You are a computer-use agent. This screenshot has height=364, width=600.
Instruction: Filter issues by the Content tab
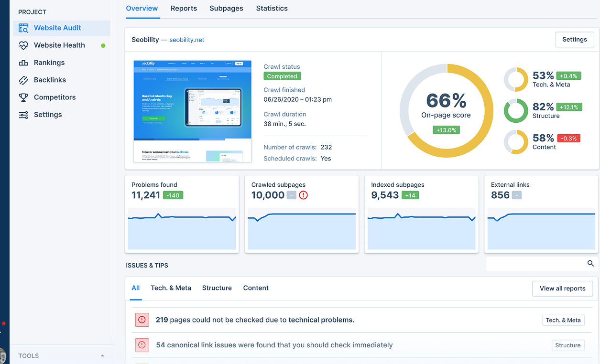click(255, 288)
